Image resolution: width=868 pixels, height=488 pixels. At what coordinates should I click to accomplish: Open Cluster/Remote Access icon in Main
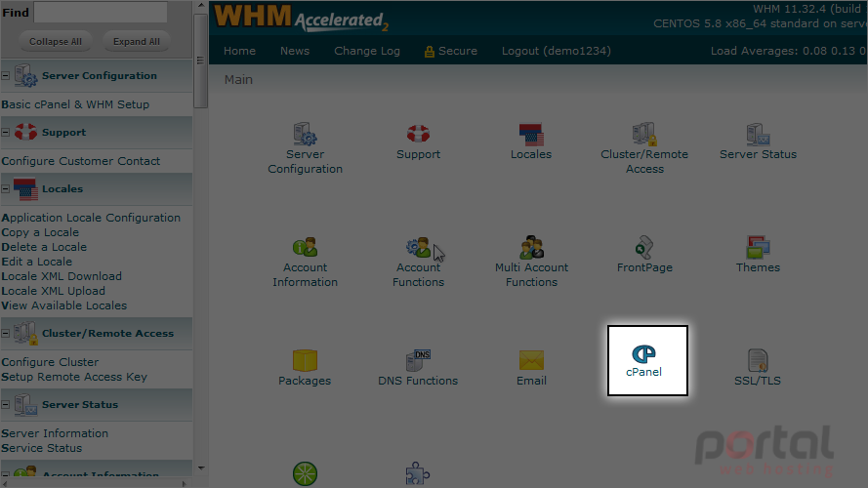pyautogui.click(x=644, y=134)
